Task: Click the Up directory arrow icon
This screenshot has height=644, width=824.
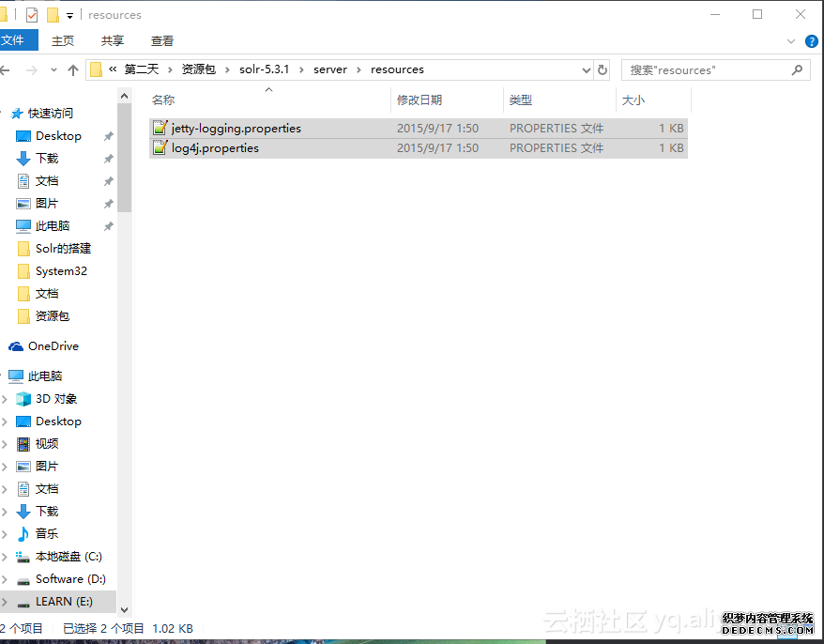Action: (x=73, y=70)
